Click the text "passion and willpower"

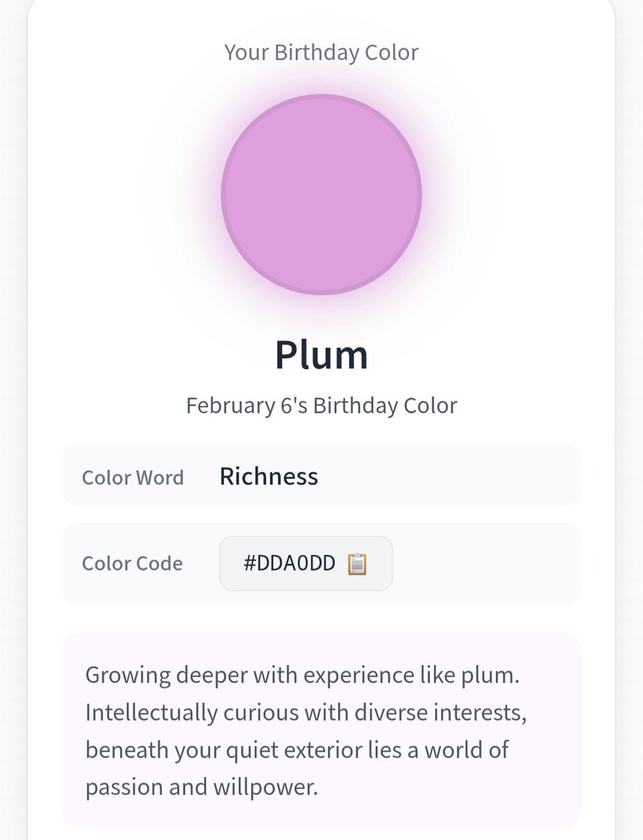(x=200, y=787)
